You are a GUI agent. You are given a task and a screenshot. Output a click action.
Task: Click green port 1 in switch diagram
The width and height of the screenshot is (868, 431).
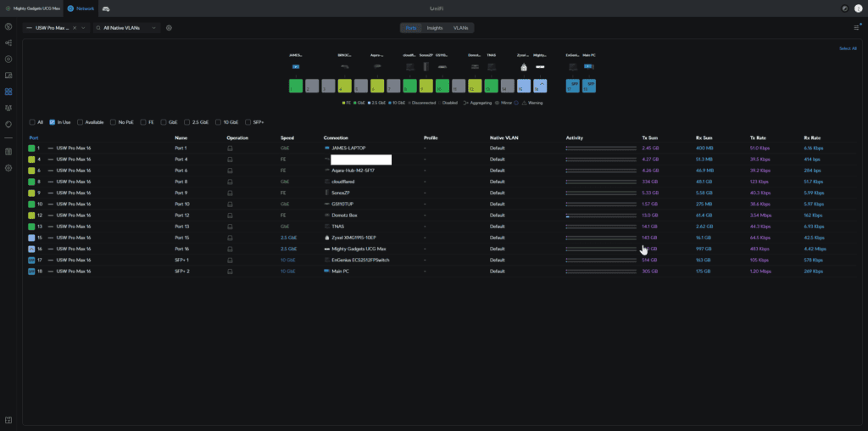296,86
